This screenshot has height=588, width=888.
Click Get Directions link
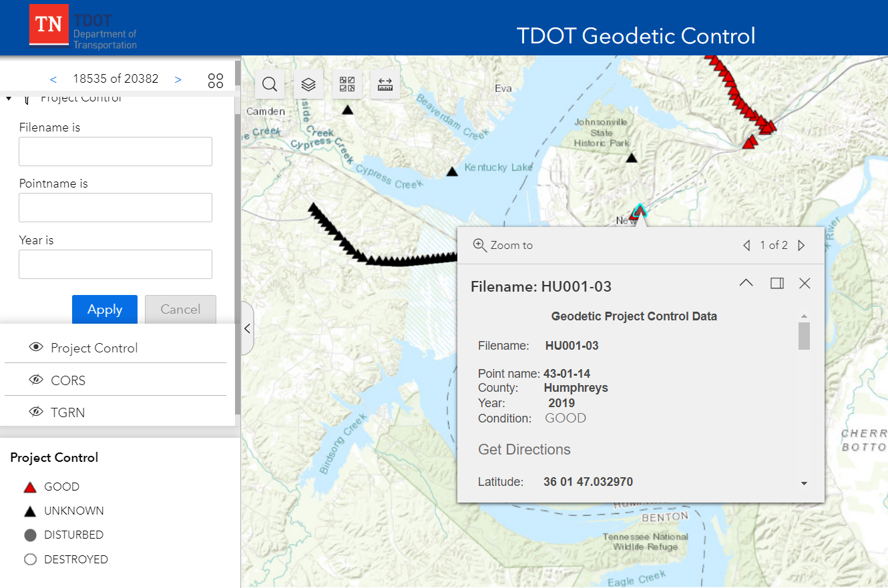(524, 450)
